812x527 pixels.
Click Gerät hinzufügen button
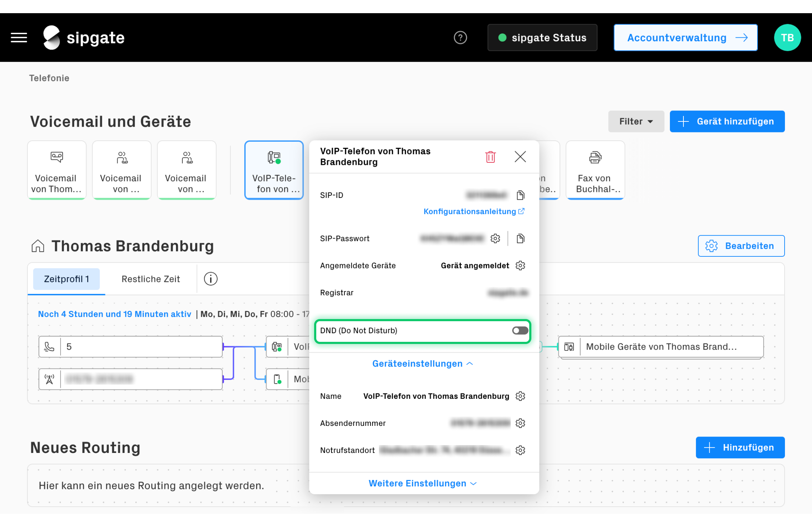727,121
